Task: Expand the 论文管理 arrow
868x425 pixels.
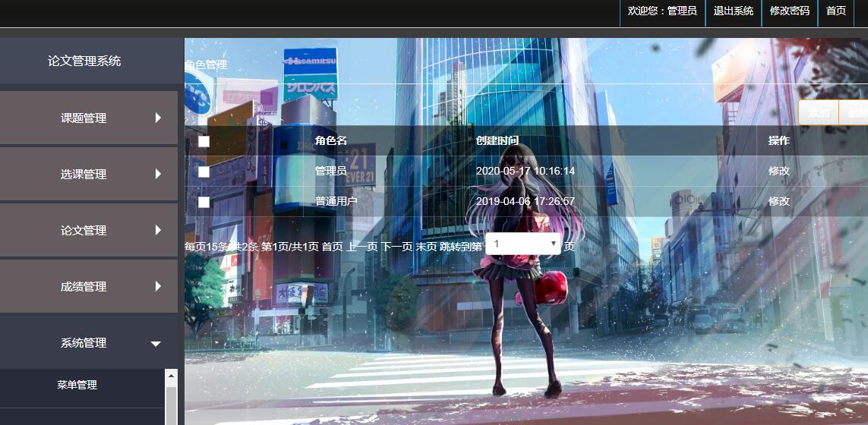Action: (158, 230)
